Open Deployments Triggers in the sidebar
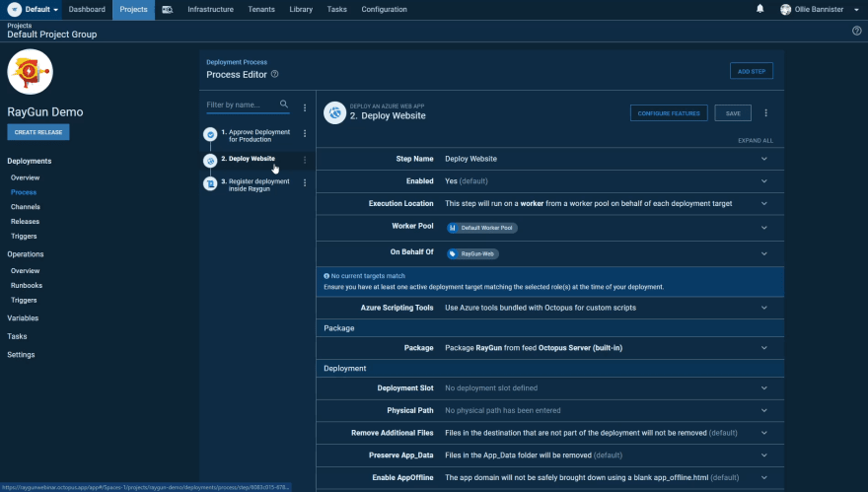Image resolution: width=868 pixels, height=492 pixels. pyautogui.click(x=24, y=236)
